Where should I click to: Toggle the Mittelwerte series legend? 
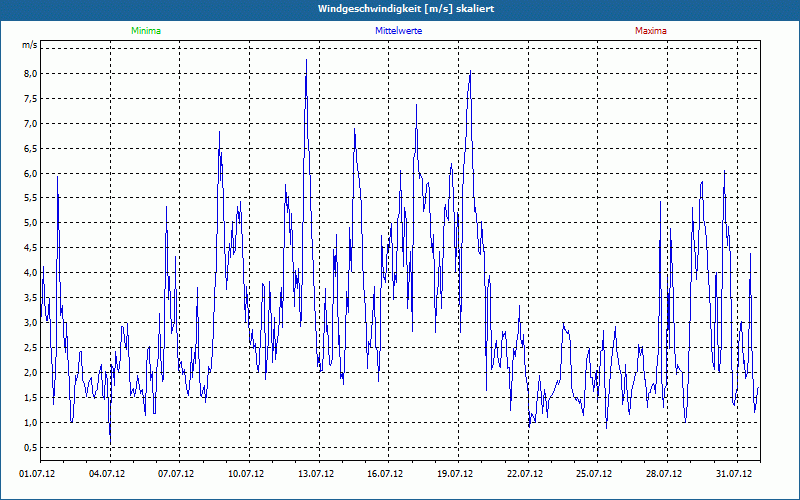click(x=399, y=31)
